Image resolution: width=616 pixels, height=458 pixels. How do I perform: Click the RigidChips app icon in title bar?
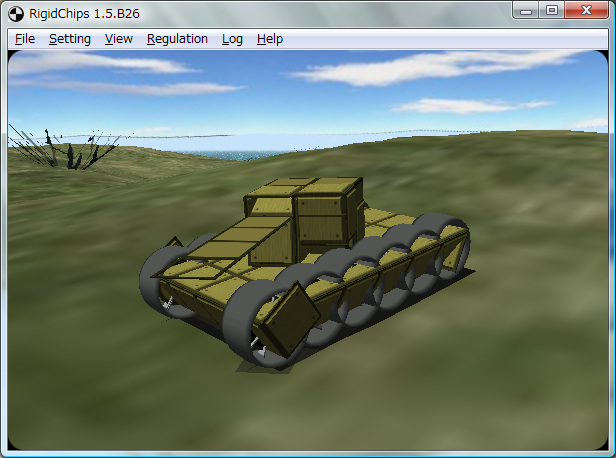click(x=16, y=12)
